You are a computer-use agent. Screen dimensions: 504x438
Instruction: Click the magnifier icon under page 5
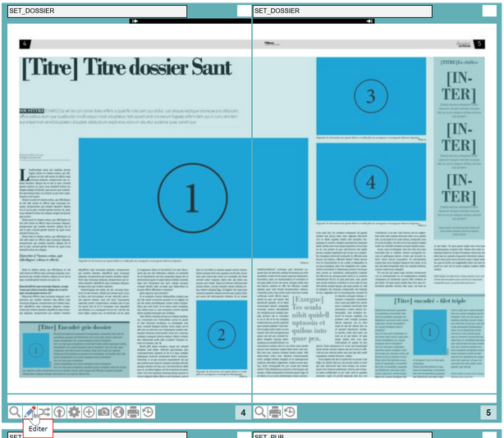click(260, 412)
